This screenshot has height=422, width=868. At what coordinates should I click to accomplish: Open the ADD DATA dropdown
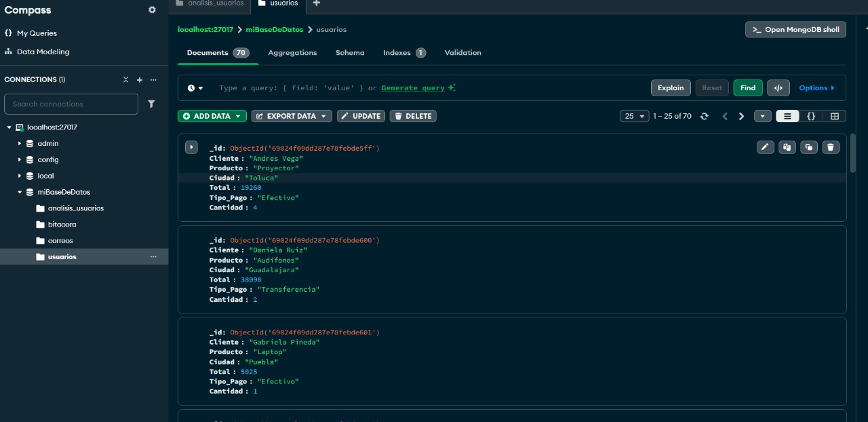[212, 116]
